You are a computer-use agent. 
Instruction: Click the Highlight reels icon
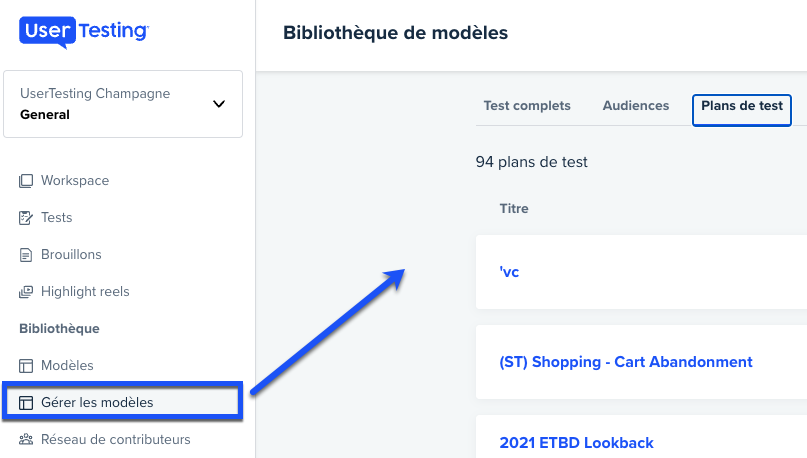(26, 292)
